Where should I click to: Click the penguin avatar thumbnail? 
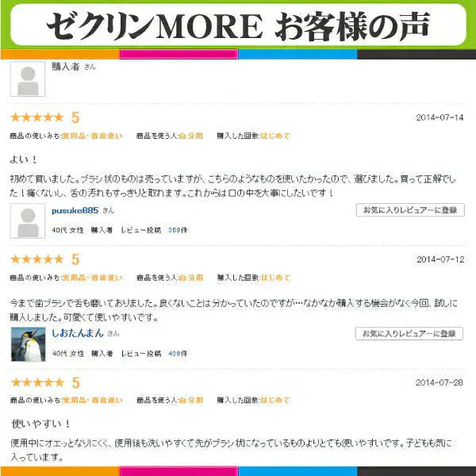[29, 344]
